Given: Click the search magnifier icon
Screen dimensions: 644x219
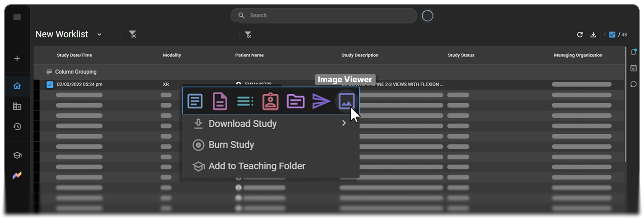Looking at the screenshot, I should (x=241, y=16).
